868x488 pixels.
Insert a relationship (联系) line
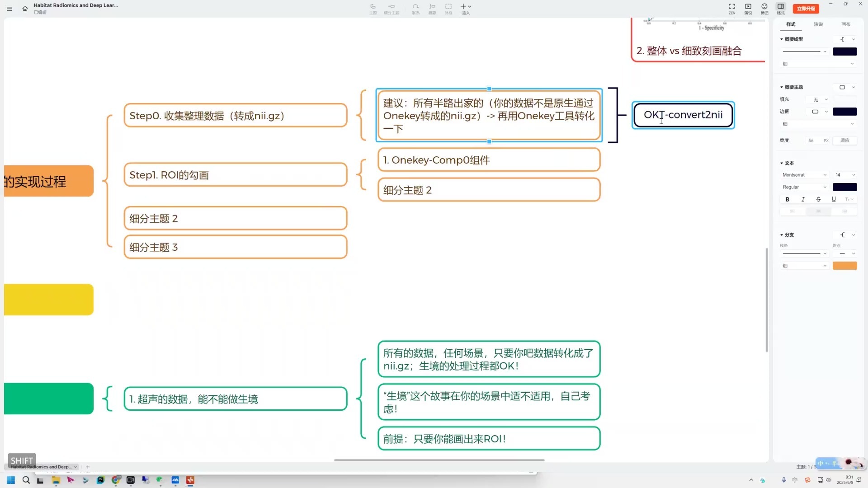click(416, 9)
